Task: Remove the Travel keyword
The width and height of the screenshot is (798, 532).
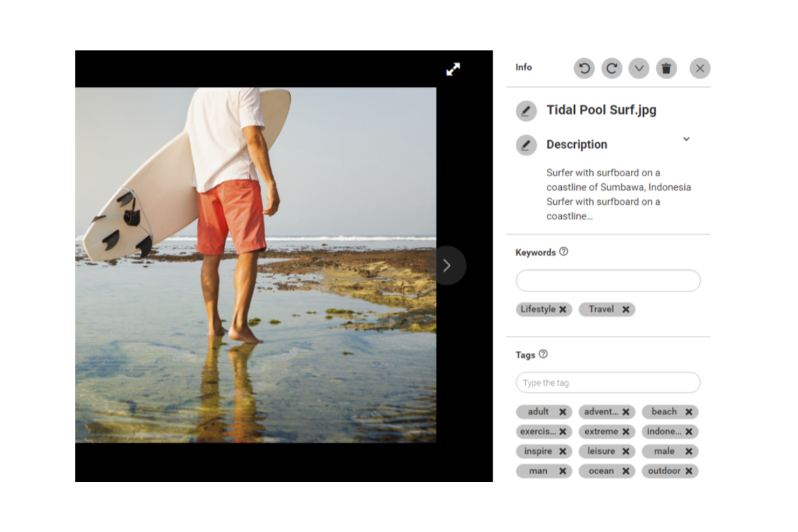Action: [626, 309]
